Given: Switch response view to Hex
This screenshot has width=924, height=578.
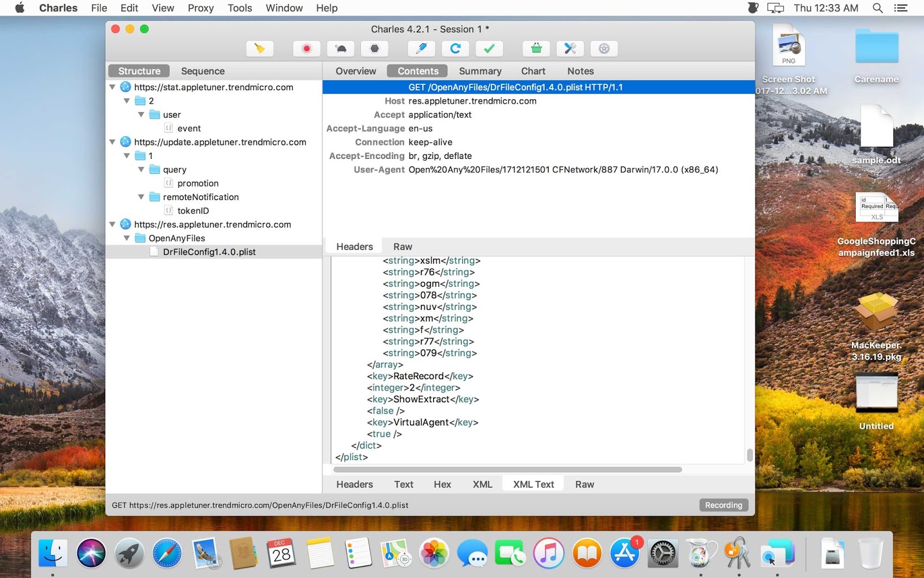Looking at the screenshot, I should click(x=442, y=484).
